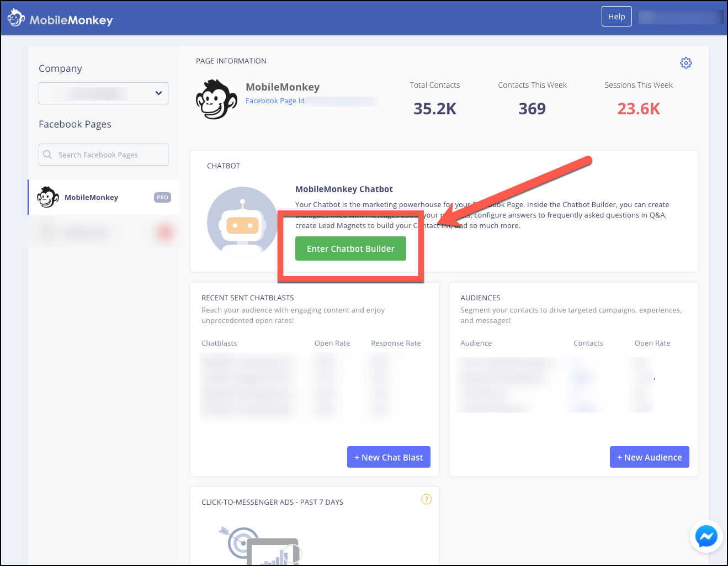
Task: Select MobileMonkey in Facebook Pages list
Action: [91, 197]
